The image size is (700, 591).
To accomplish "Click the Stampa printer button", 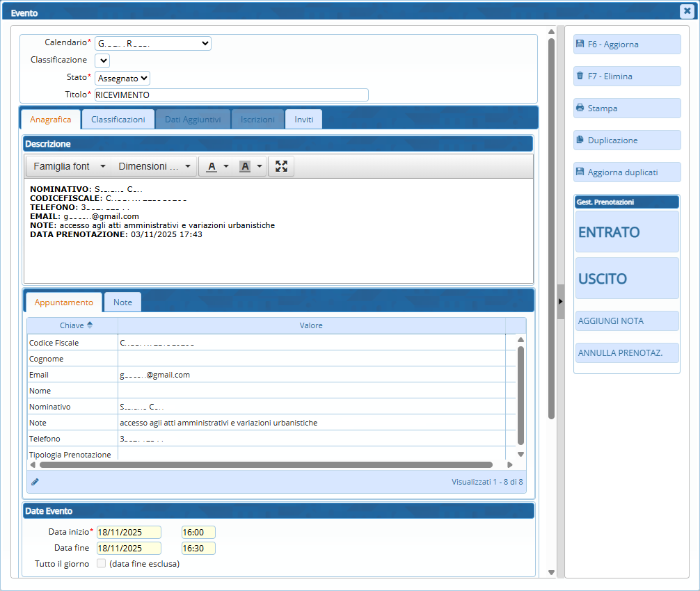I will click(627, 108).
